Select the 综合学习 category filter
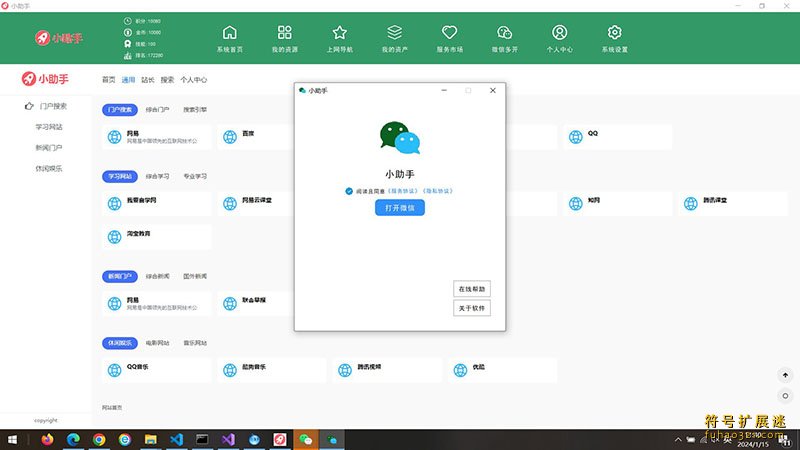 click(157, 176)
